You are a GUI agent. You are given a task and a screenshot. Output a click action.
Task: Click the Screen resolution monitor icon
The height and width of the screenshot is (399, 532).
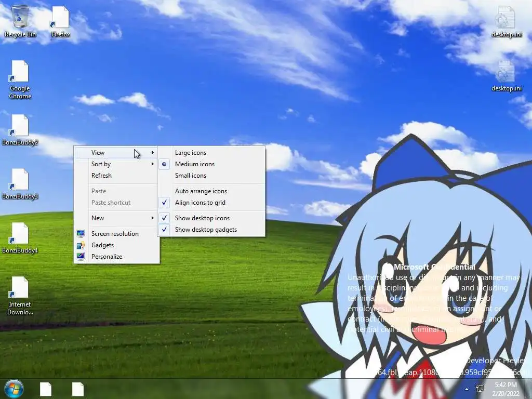pos(81,233)
